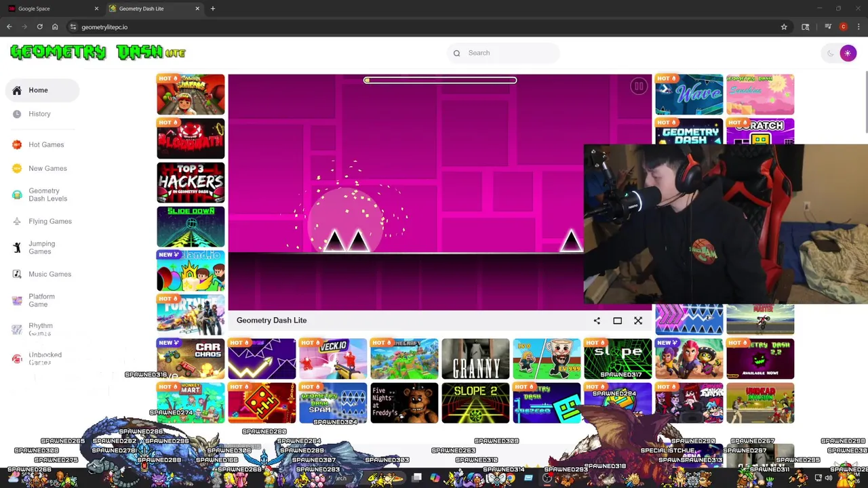Click the Geometry Dash Lite site logo

click(x=98, y=52)
